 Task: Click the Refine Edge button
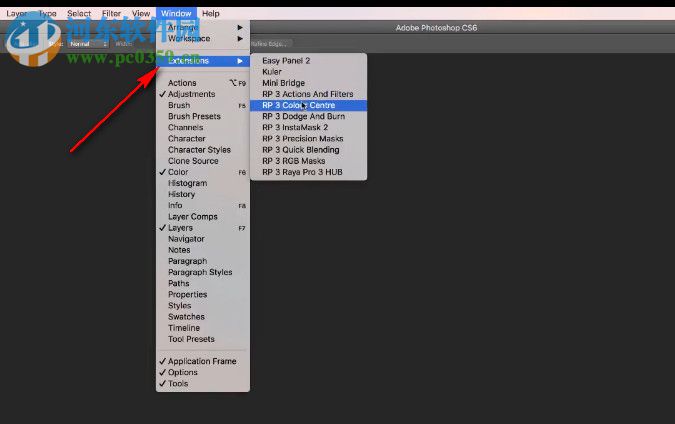click(x=270, y=43)
